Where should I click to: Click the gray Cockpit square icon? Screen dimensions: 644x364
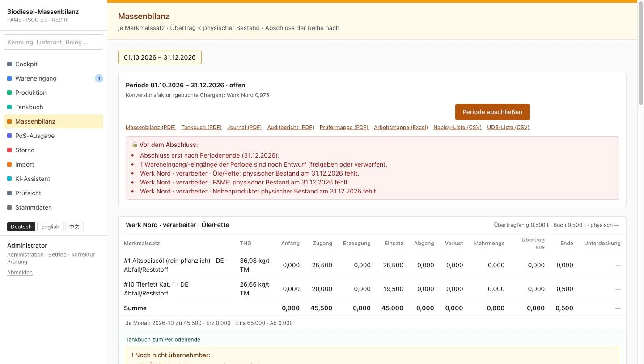coord(9,64)
